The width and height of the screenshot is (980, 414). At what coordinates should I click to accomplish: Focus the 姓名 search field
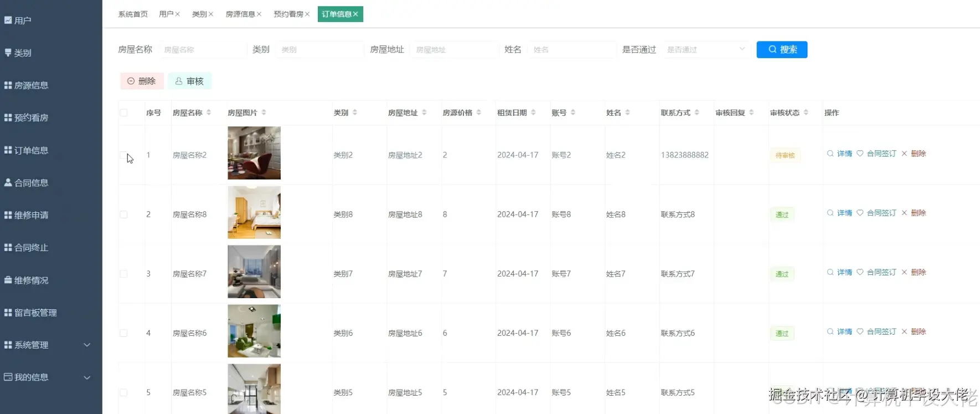pyautogui.click(x=572, y=49)
